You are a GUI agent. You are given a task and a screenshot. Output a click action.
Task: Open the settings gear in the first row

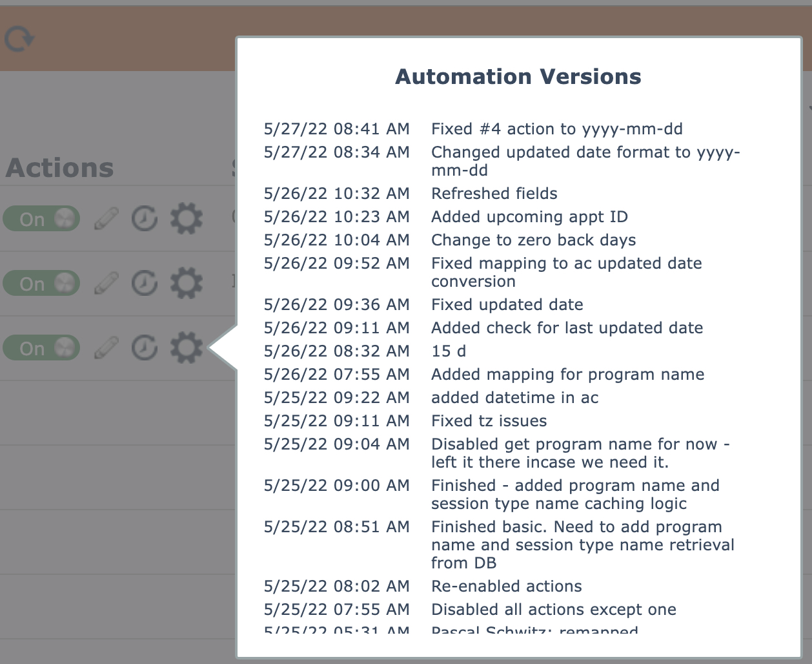pyautogui.click(x=186, y=219)
